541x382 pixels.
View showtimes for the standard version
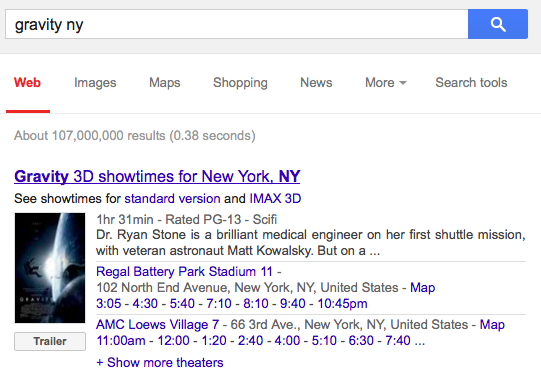172,199
